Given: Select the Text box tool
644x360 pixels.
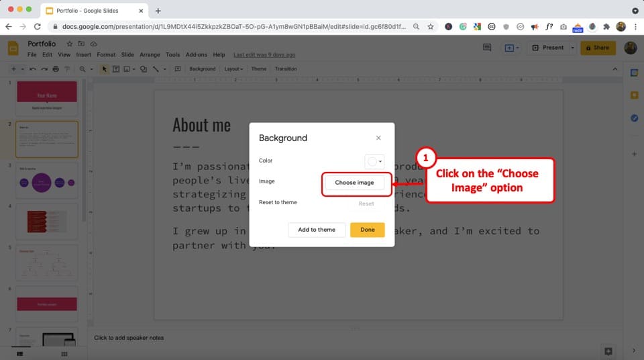Looking at the screenshot, I should [x=116, y=69].
